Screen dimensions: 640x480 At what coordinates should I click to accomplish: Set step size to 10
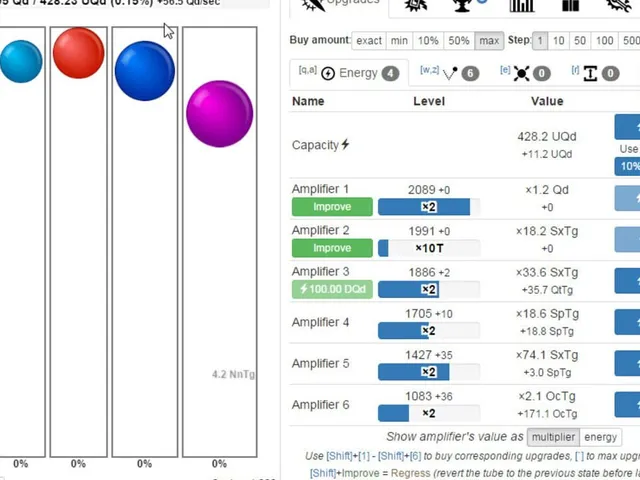[558, 41]
